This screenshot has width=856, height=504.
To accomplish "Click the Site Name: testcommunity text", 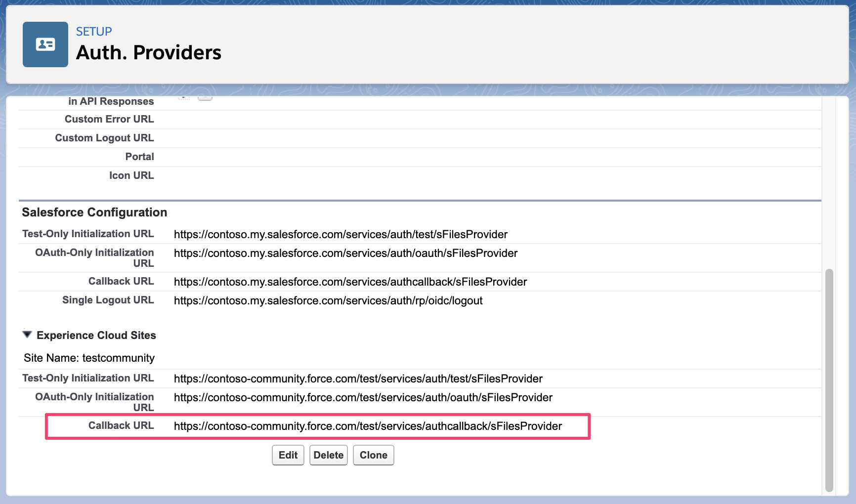I will (89, 358).
